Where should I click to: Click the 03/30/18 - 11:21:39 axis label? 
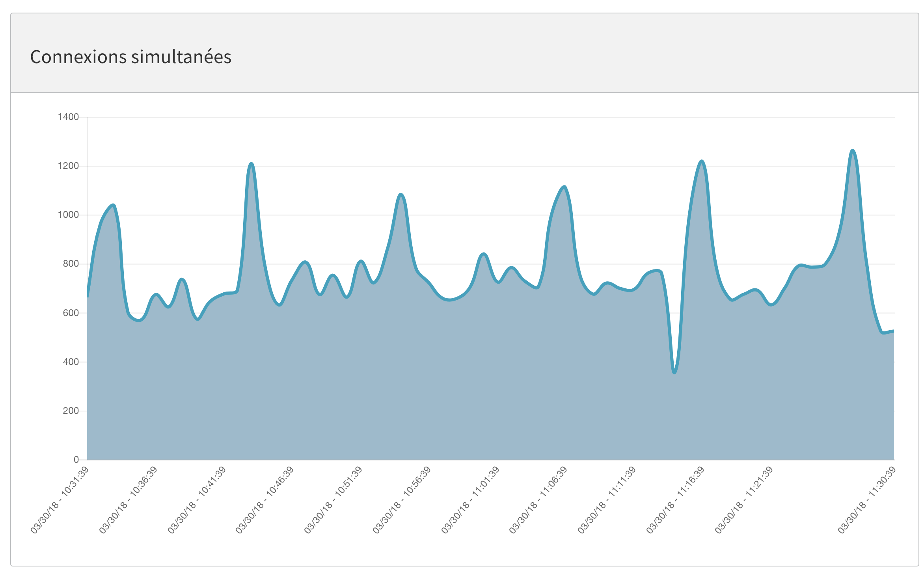[x=744, y=500]
